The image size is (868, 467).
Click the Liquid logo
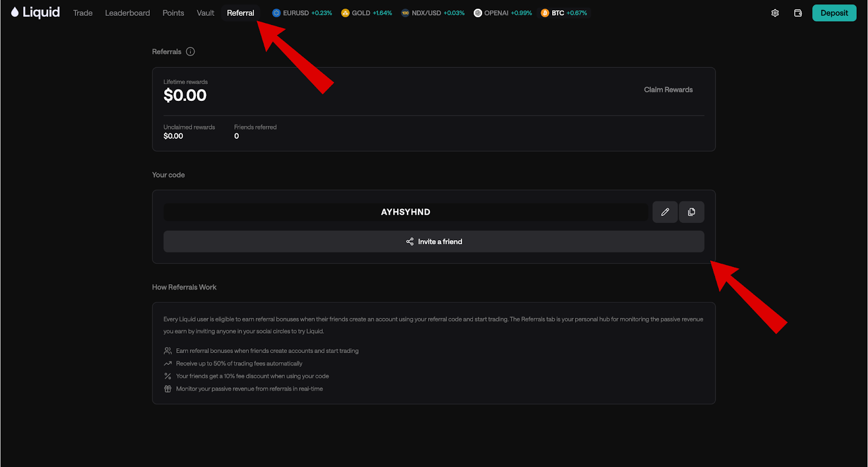pyautogui.click(x=35, y=12)
